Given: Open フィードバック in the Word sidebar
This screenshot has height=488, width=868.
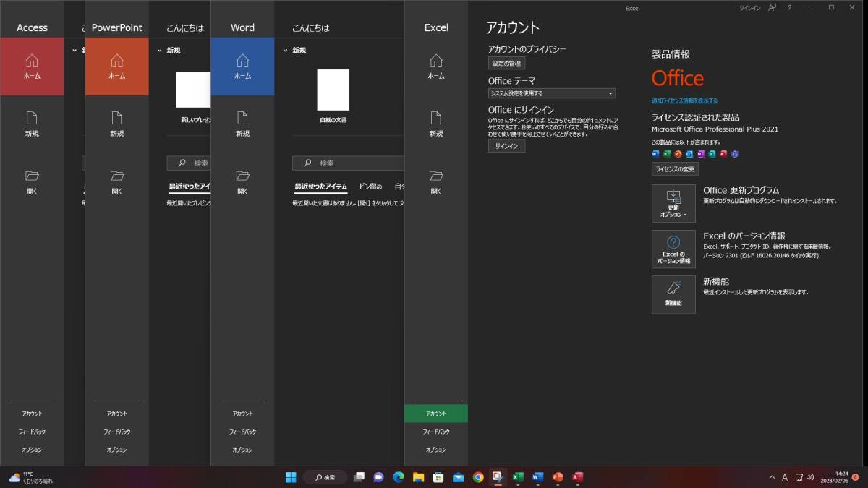Looking at the screenshot, I should (x=242, y=432).
